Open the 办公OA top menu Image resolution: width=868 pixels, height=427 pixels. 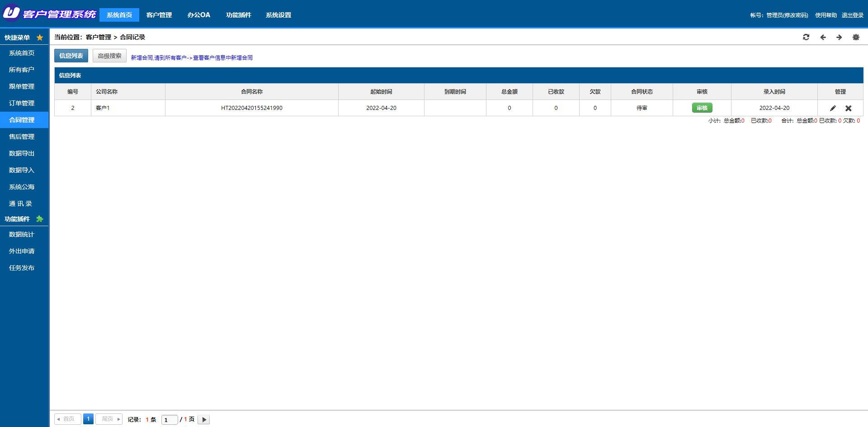[x=199, y=15]
